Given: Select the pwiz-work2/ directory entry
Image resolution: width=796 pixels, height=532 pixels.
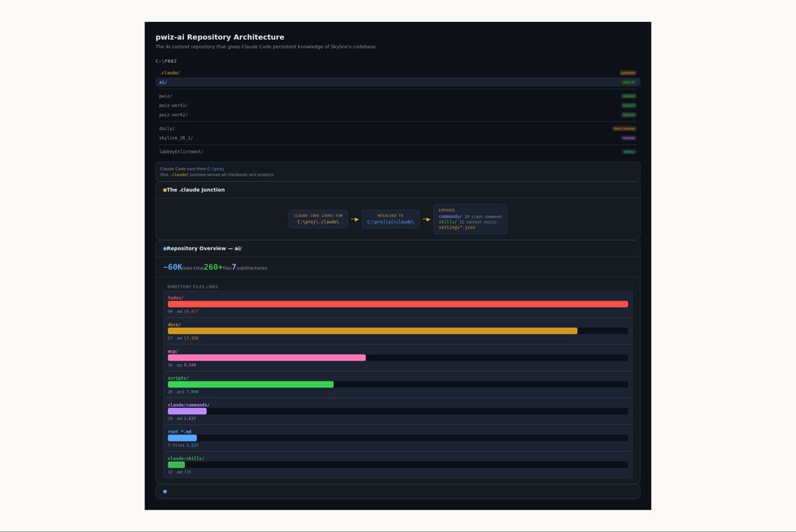Looking at the screenshot, I should click(173, 115).
